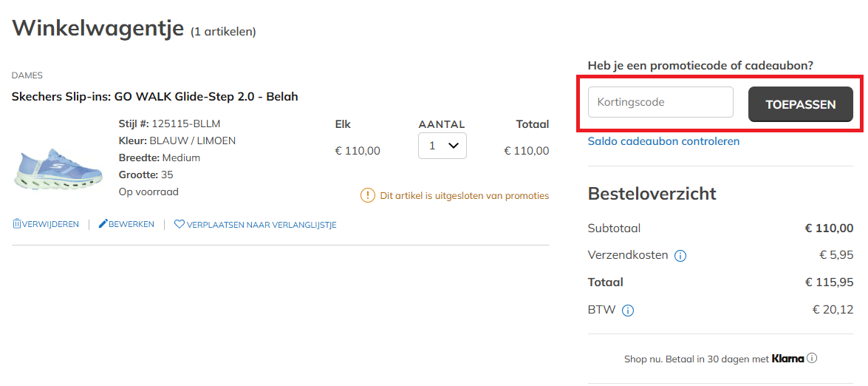Open the Verzendkosten info icon
This screenshot has height=386, width=868.
[x=680, y=256]
